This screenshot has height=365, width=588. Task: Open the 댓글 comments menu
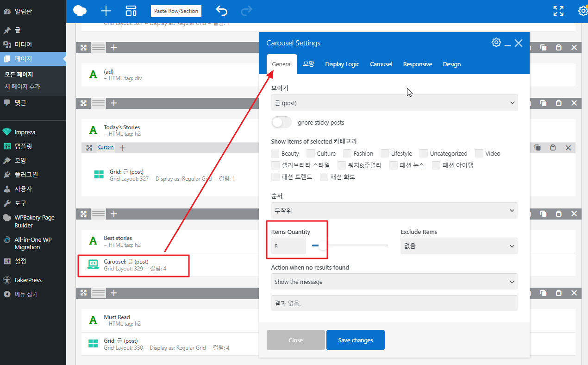tap(33, 103)
